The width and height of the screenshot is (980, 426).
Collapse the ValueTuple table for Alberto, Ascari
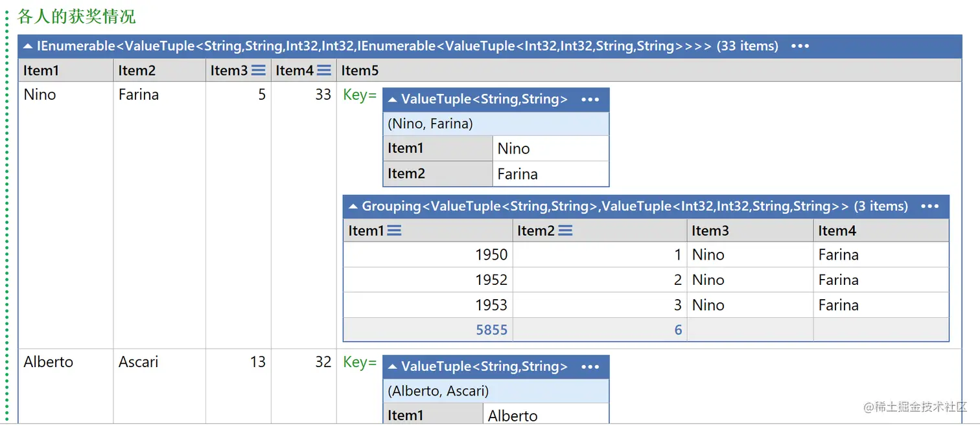click(392, 367)
